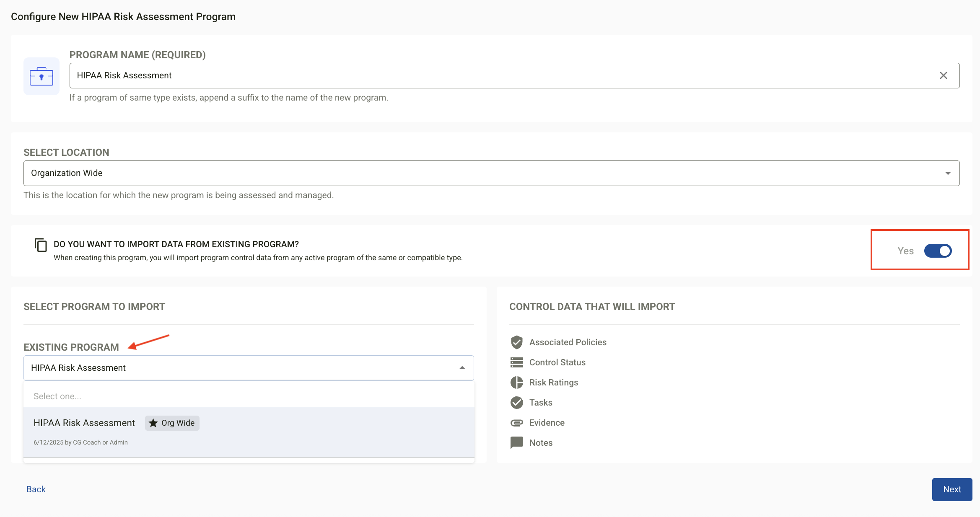980x517 pixels.
Task: Choose the 'Select one...' placeholder option
Action: click(x=57, y=396)
